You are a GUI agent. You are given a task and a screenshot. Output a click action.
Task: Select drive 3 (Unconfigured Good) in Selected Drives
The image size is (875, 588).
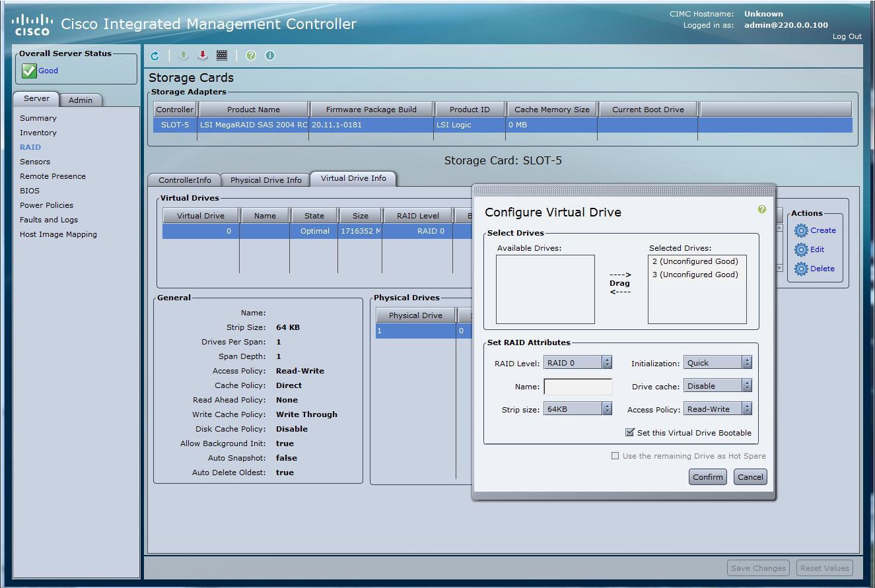point(695,275)
